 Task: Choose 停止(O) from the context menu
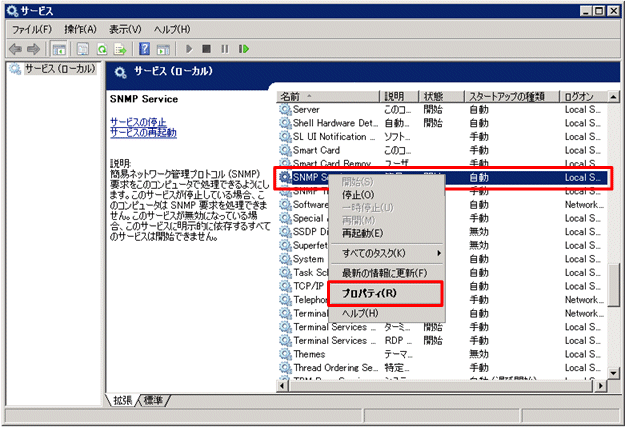360,195
